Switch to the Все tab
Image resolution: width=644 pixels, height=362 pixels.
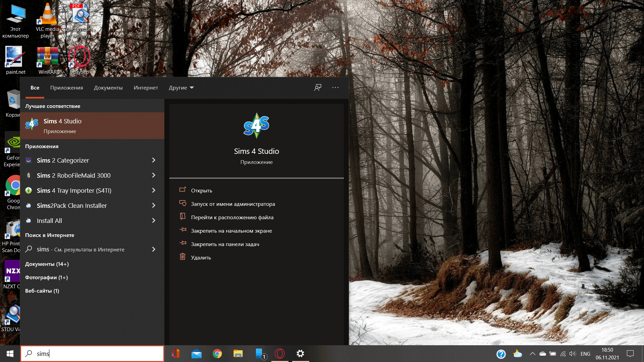[35, 87]
